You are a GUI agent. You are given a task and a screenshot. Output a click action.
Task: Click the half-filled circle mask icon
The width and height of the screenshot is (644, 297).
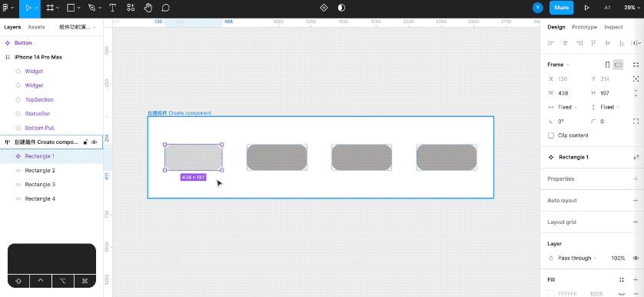[341, 8]
